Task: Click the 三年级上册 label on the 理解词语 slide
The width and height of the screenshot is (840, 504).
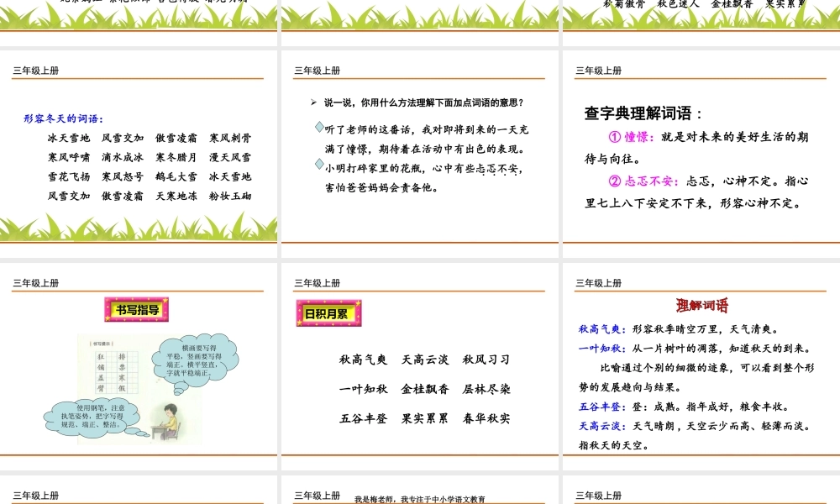Action: (x=600, y=283)
